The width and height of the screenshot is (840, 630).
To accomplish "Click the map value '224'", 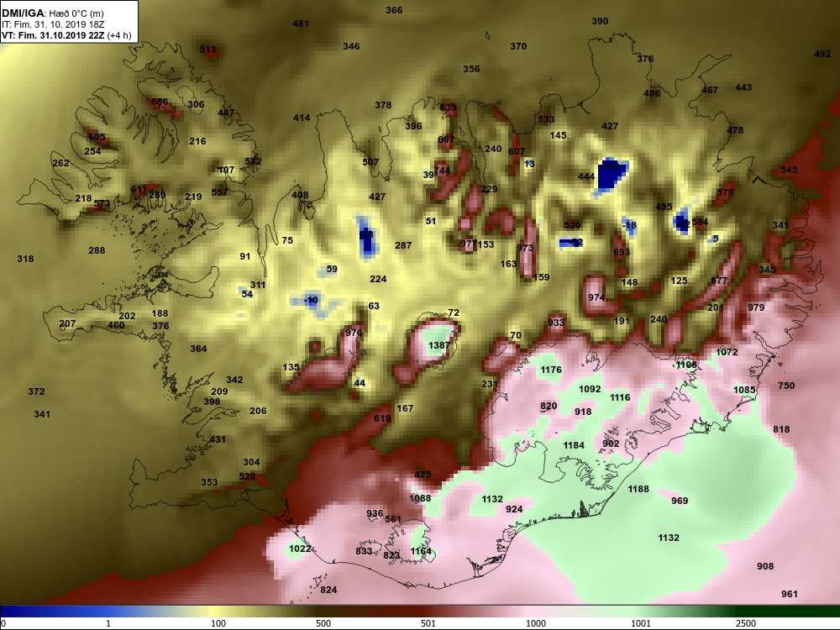I will click(378, 279).
